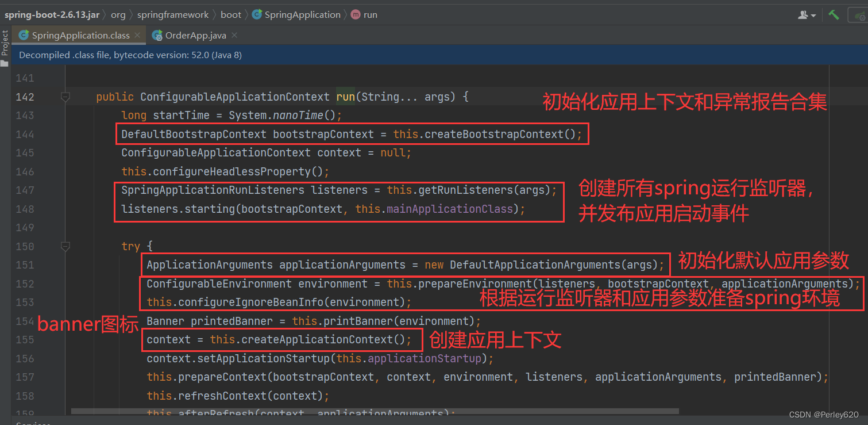Collapse the run method fold at line 142
Image resolution: width=868 pixels, height=425 pixels.
65,97
